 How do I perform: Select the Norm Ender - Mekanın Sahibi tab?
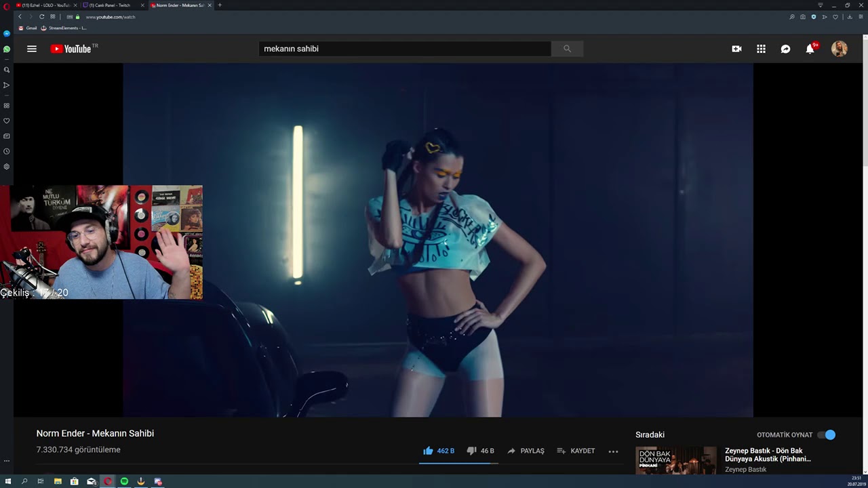click(x=180, y=5)
